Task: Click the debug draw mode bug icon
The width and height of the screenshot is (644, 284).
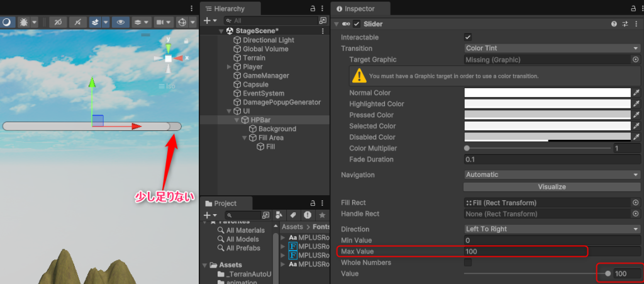Action: pos(25,22)
